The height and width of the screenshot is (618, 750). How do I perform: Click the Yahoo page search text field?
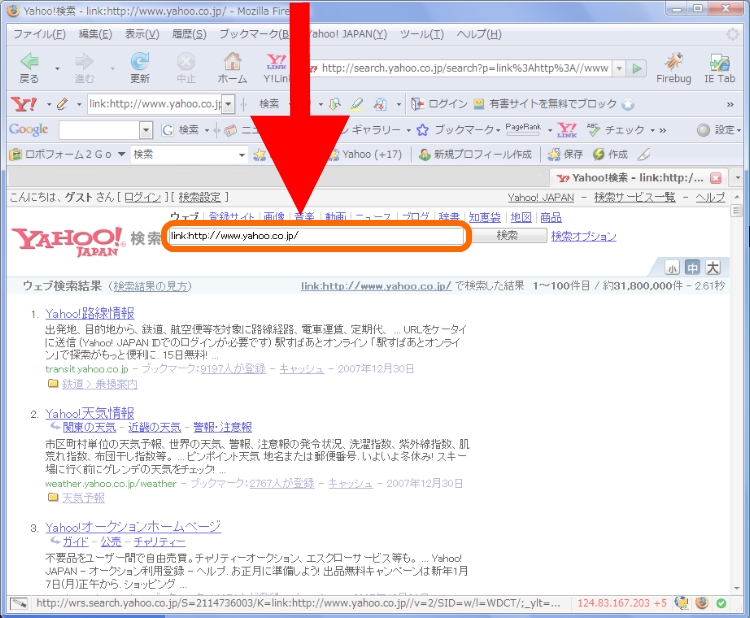[316, 236]
